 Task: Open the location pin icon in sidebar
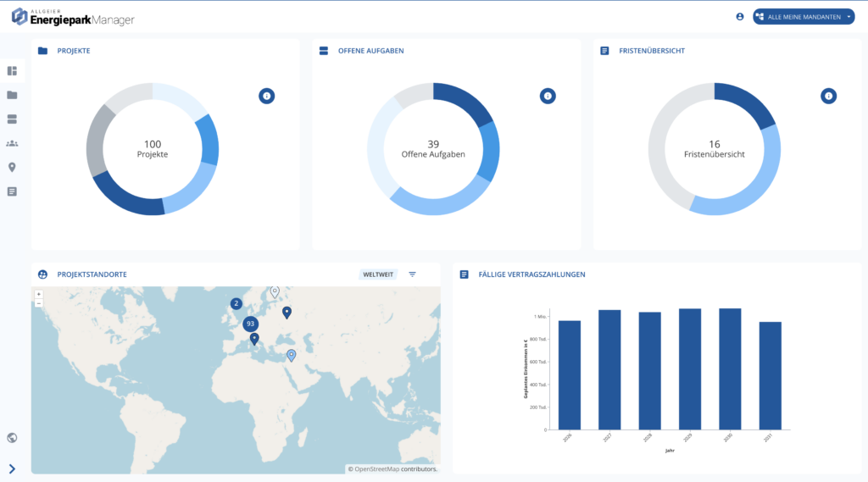point(12,168)
